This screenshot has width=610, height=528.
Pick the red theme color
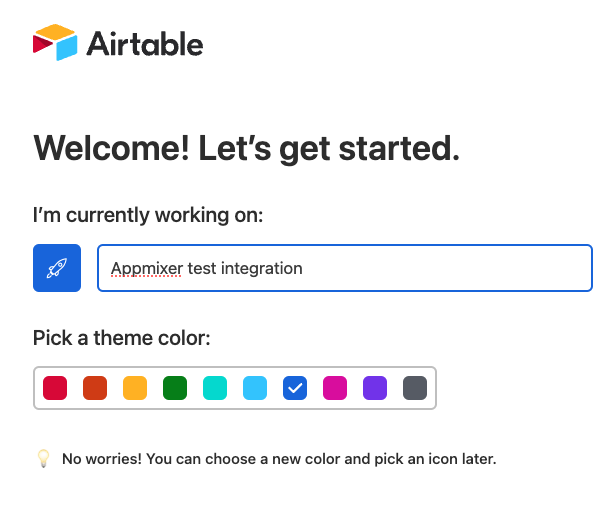point(55,387)
